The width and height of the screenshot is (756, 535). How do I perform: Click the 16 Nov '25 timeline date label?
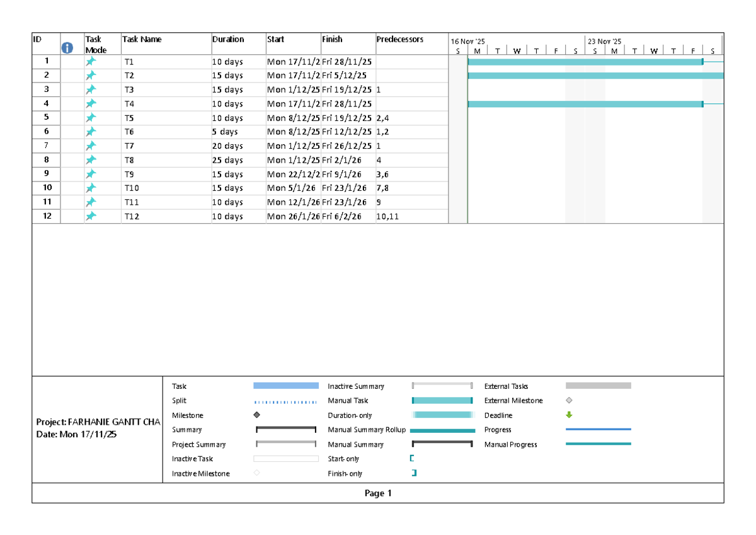(x=467, y=41)
